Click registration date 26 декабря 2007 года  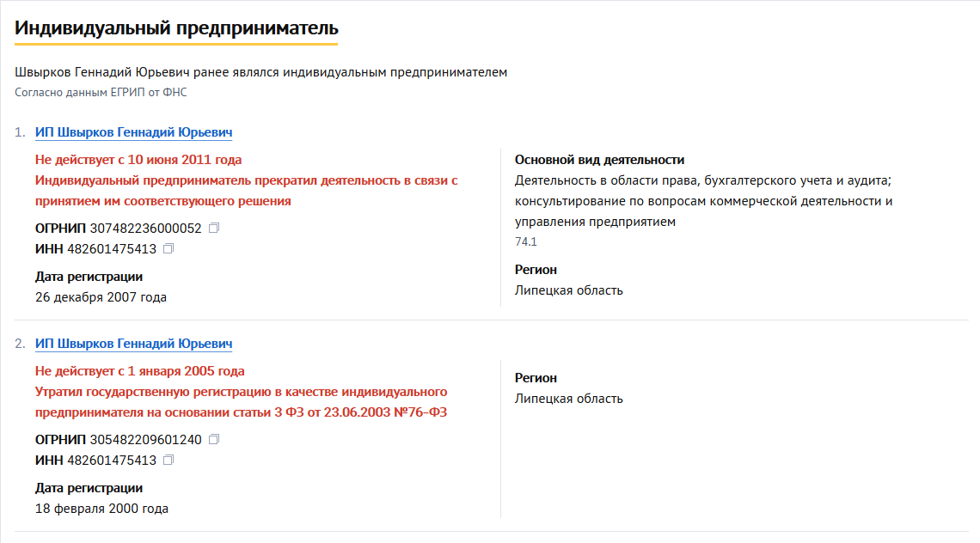click(x=101, y=297)
